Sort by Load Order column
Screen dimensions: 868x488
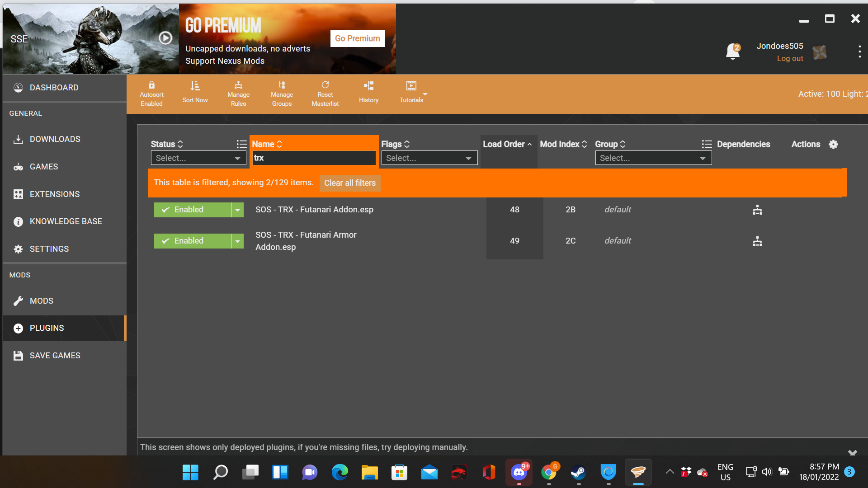507,144
